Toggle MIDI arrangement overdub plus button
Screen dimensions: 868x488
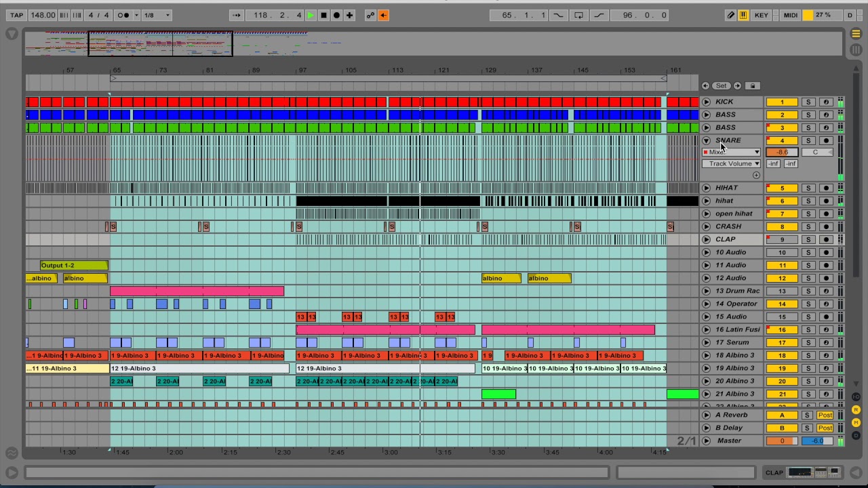[x=349, y=15]
